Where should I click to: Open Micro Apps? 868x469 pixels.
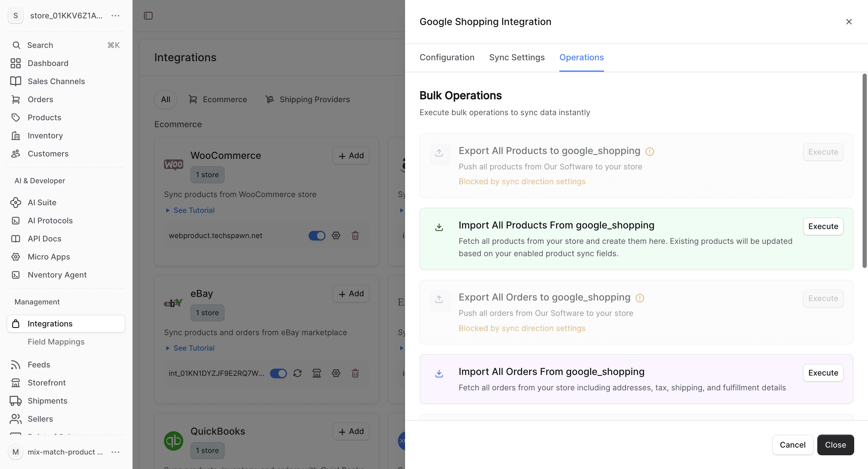66,257
